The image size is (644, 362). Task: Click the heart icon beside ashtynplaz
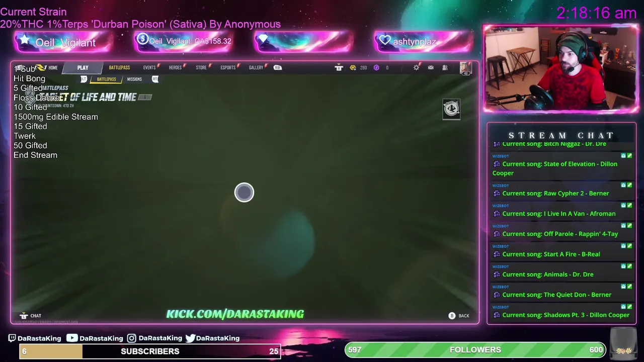click(x=385, y=40)
